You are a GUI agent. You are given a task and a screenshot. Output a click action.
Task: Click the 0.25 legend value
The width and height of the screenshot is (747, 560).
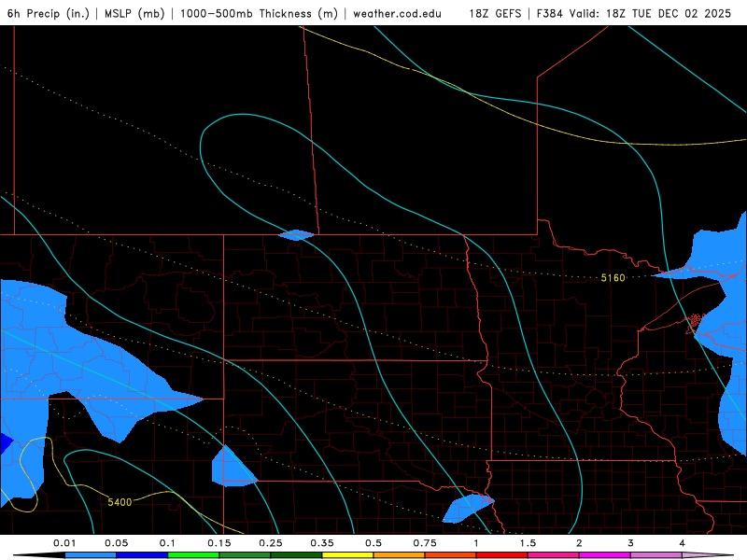click(x=271, y=543)
